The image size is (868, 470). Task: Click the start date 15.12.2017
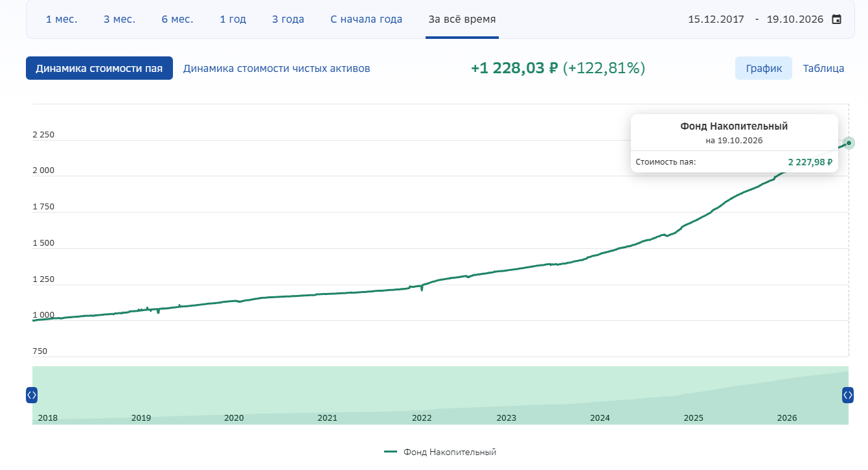[x=716, y=19]
